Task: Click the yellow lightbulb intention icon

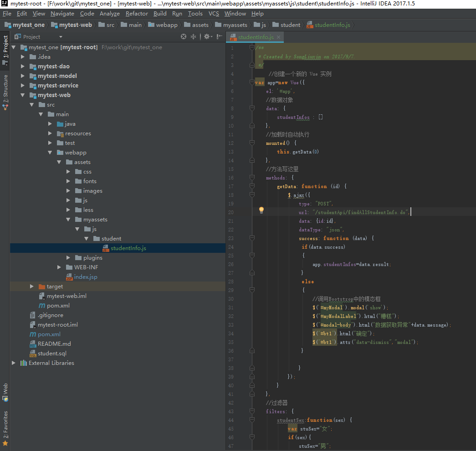Action: [261, 210]
